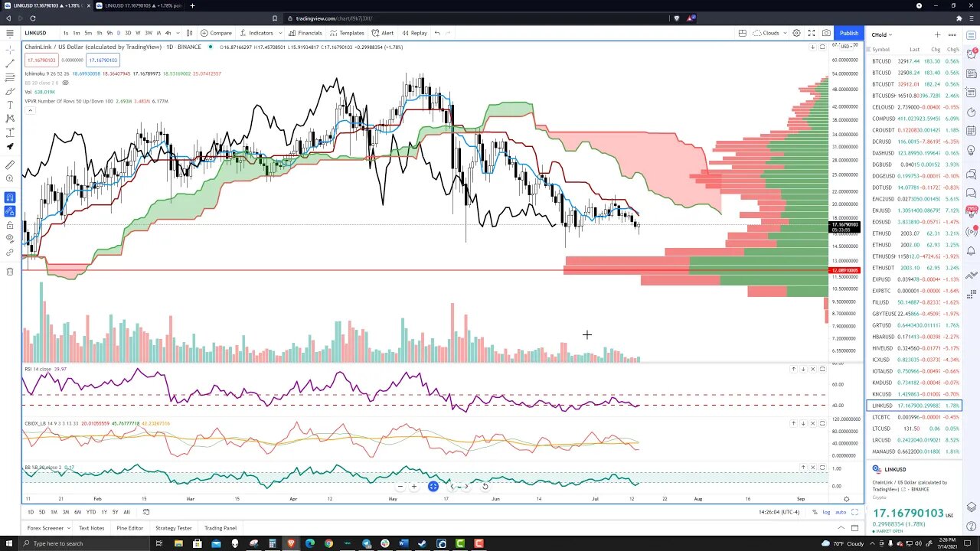This screenshot has height=551, width=980.
Task: Select the text annotation tool
Action: pyautogui.click(x=10, y=105)
